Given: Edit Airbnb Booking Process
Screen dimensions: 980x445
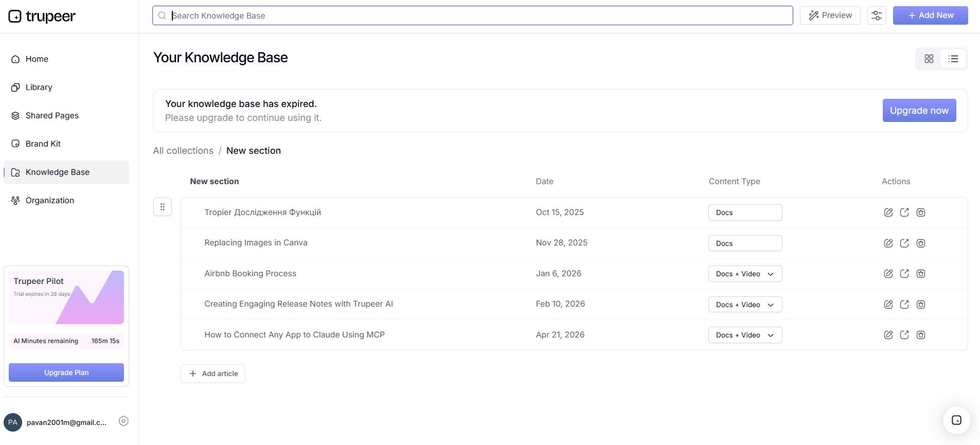Looking at the screenshot, I should pyautogui.click(x=888, y=274).
